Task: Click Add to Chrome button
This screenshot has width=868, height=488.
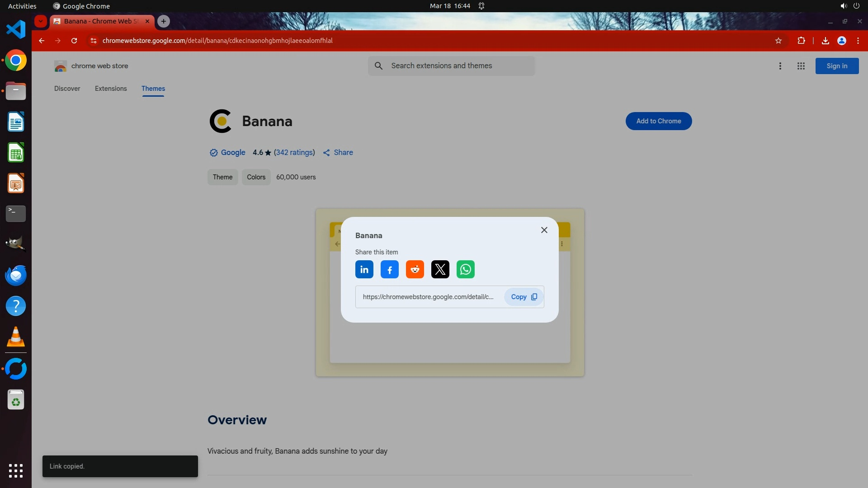Action: 658,121
